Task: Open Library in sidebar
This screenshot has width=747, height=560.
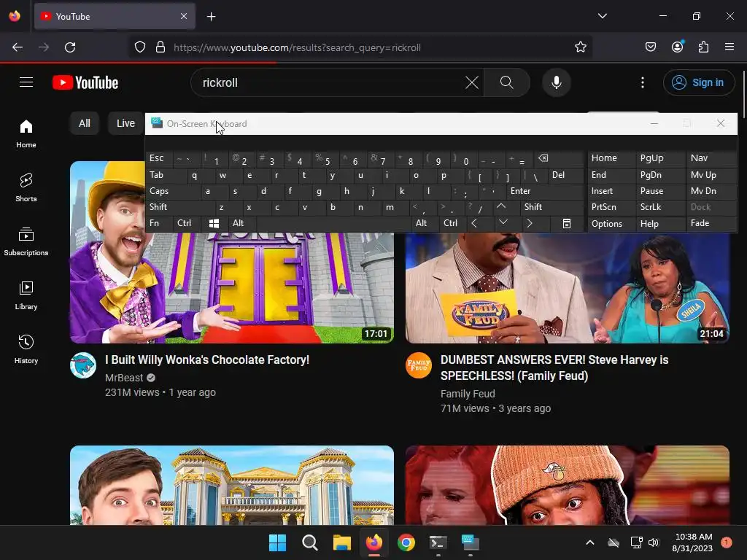Action: pos(26,295)
